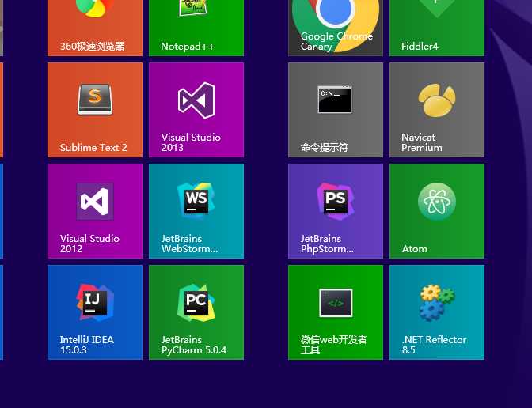Launch JetBrains WebStorm tile
This screenshot has width=532, height=408.
[196, 211]
